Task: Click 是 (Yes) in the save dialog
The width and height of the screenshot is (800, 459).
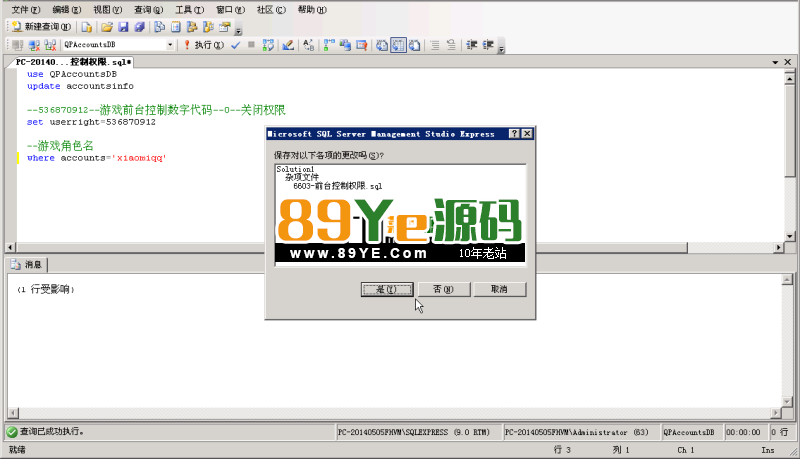Action: coord(387,289)
